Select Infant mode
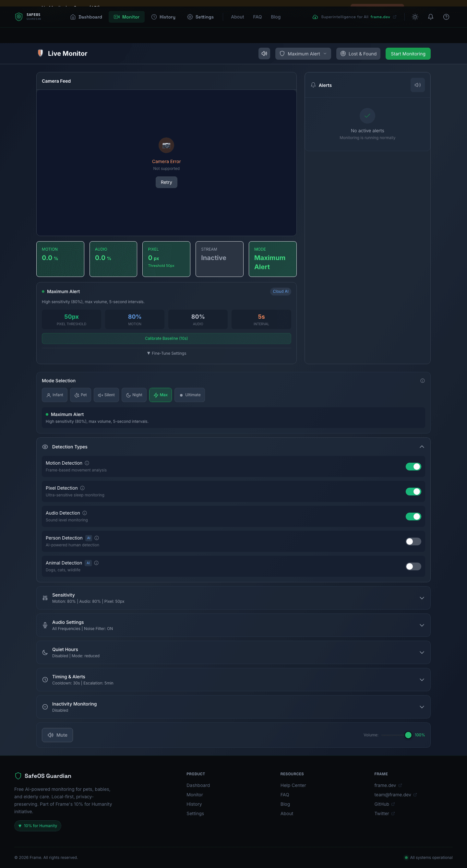This screenshot has width=467, height=868. point(54,395)
